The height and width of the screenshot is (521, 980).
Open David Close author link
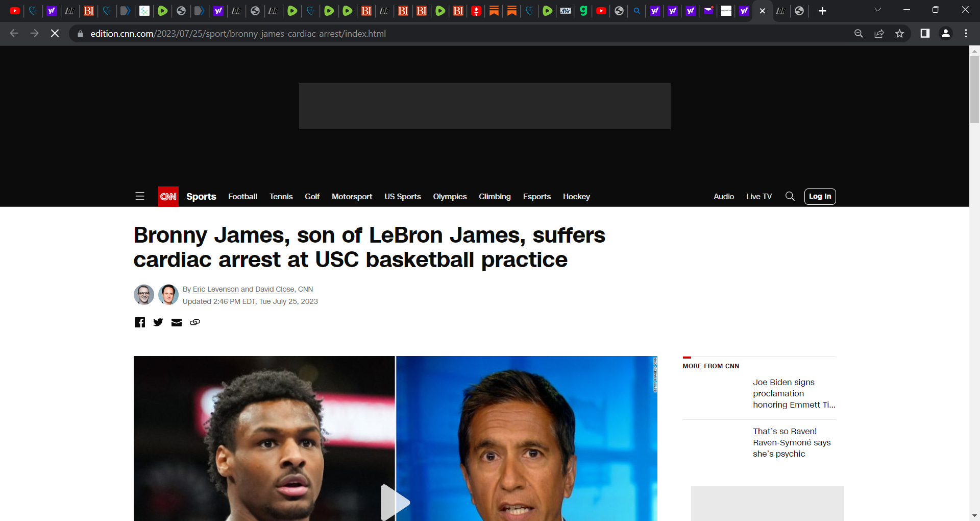(275, 289)
